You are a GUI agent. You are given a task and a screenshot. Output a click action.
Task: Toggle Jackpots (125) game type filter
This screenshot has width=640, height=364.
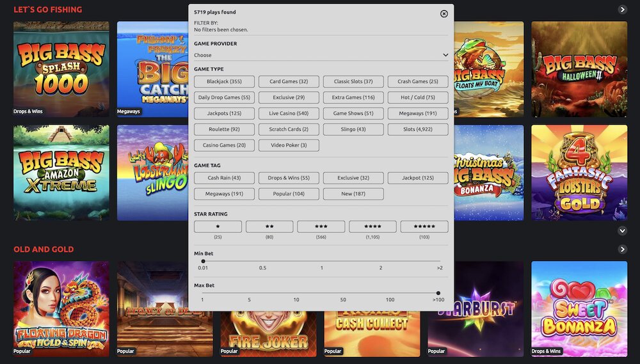[224, 113]
